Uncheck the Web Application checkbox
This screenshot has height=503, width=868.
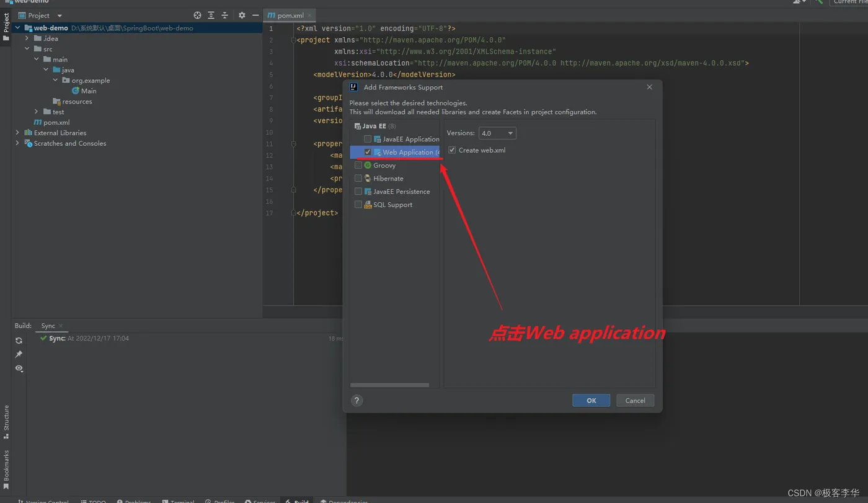pyautogui.click(x=368, y=152)
